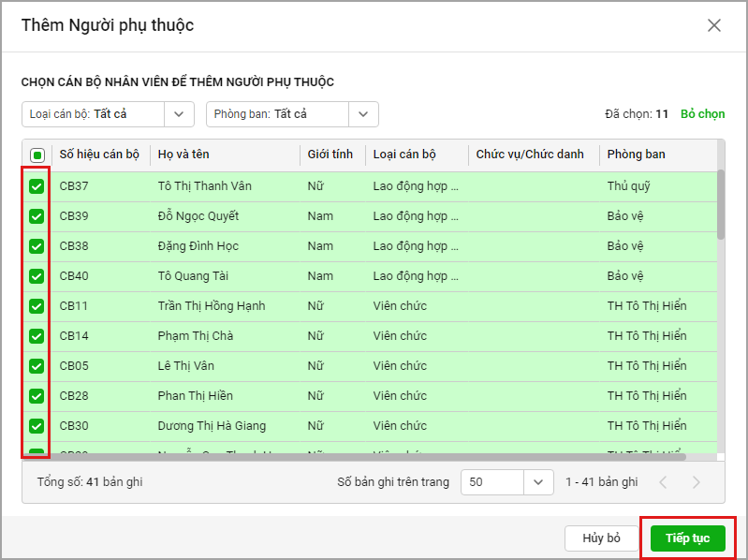Click the Bỏ chọn link
The width and height of the screenshot is (748, 560).
click(x=702, y=114)
